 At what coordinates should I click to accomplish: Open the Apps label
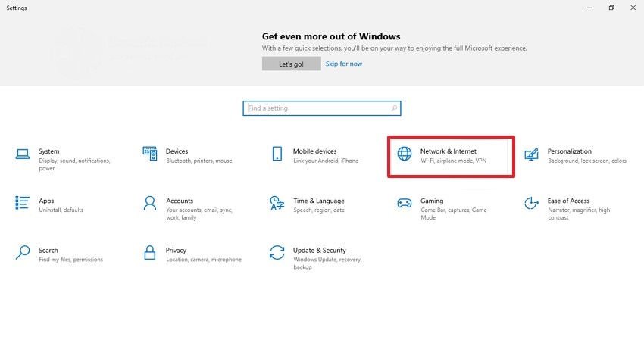46,201
